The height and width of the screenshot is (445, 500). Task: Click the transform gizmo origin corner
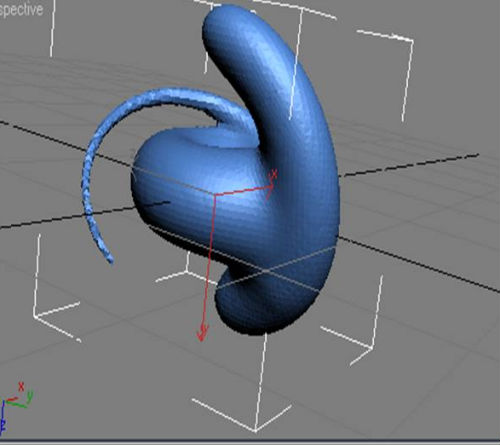pos(214,195)
